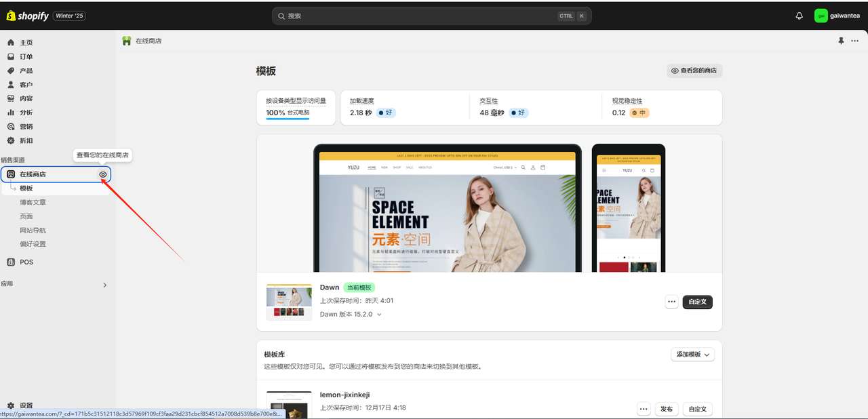Click the desktop theme preview image
The width and height of the screenshot is (868, 419).
(448, 208)
